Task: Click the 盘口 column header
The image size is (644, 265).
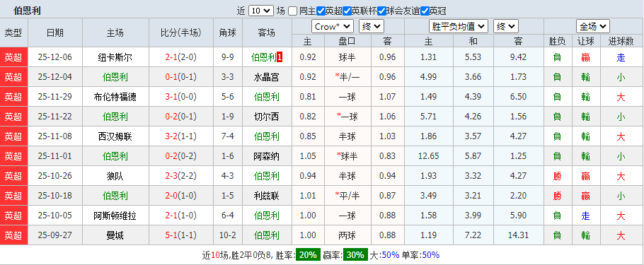Action: tap(347, 41)
